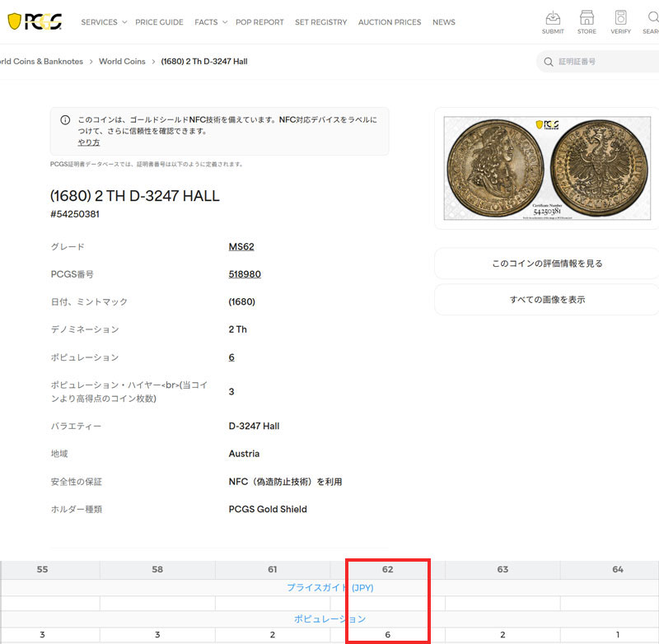Open the News menu item
Screen dimensions: 659x644
pyautogui.click(x=444, y=22)
